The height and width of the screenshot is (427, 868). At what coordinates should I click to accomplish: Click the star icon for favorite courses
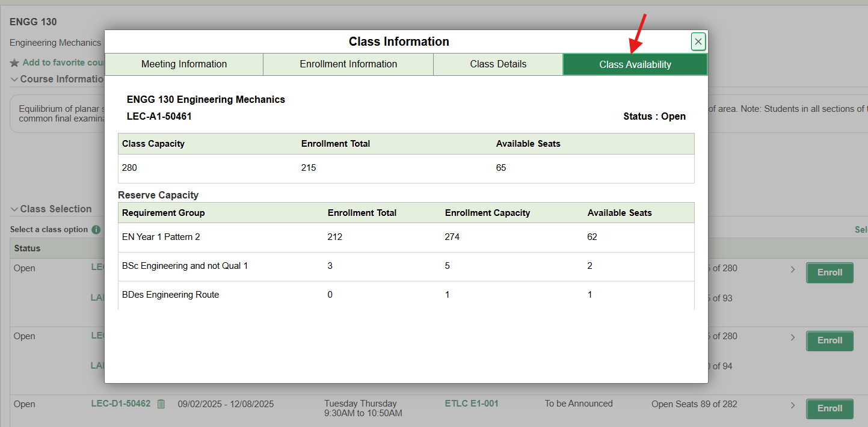pos(14,63)
